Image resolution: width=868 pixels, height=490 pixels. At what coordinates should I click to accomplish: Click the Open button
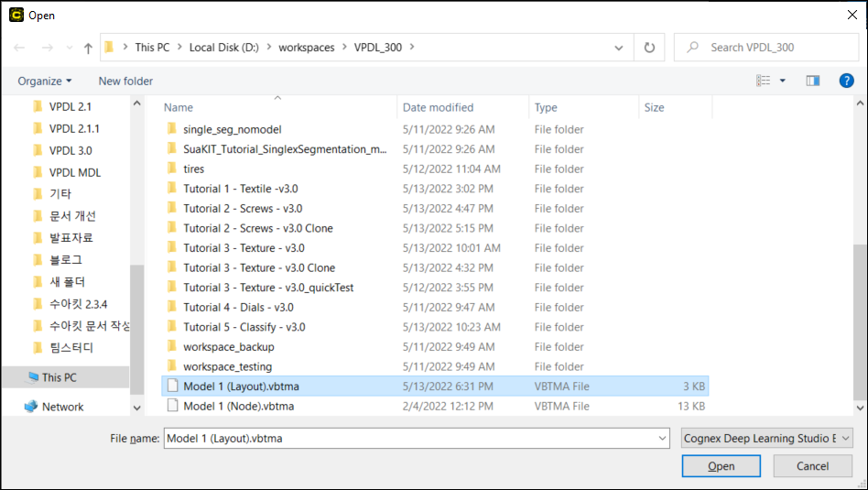point(721,466)
